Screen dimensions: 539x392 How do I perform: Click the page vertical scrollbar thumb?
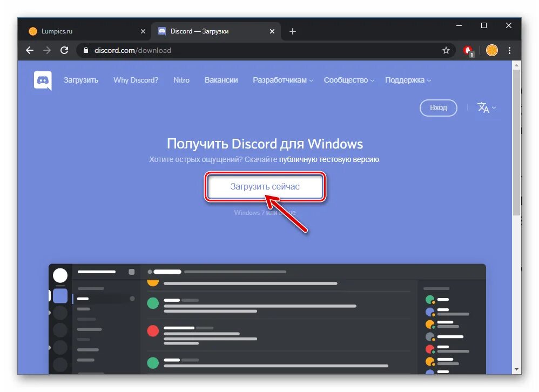tap(516, 142)
